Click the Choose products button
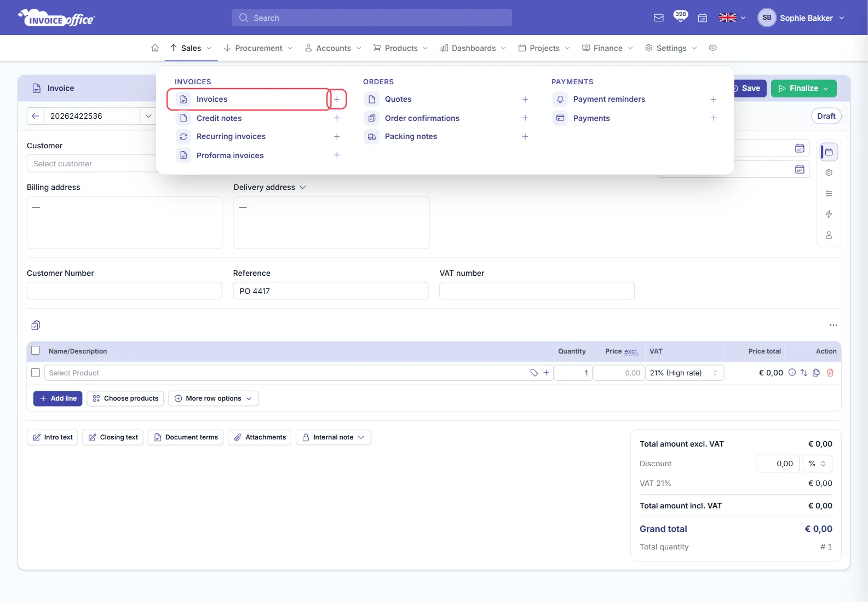868x602 pixels. [125, 398]
